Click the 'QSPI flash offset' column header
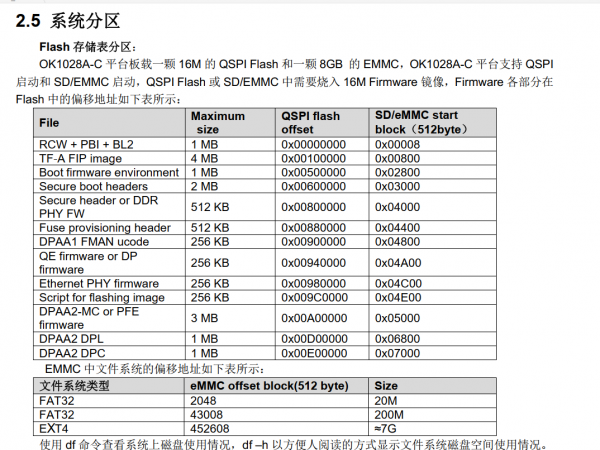 click(314, 122)
